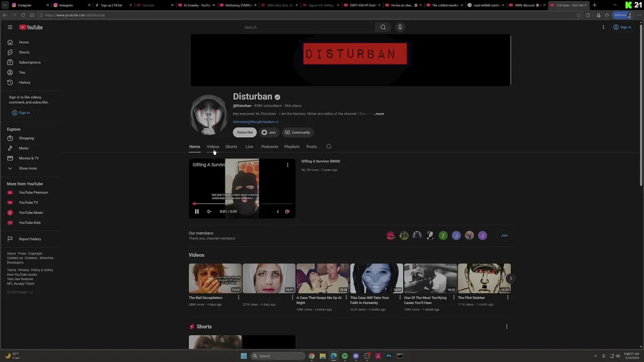Click the featured player settings icon
644x362 pixels.
click(287, 212)
